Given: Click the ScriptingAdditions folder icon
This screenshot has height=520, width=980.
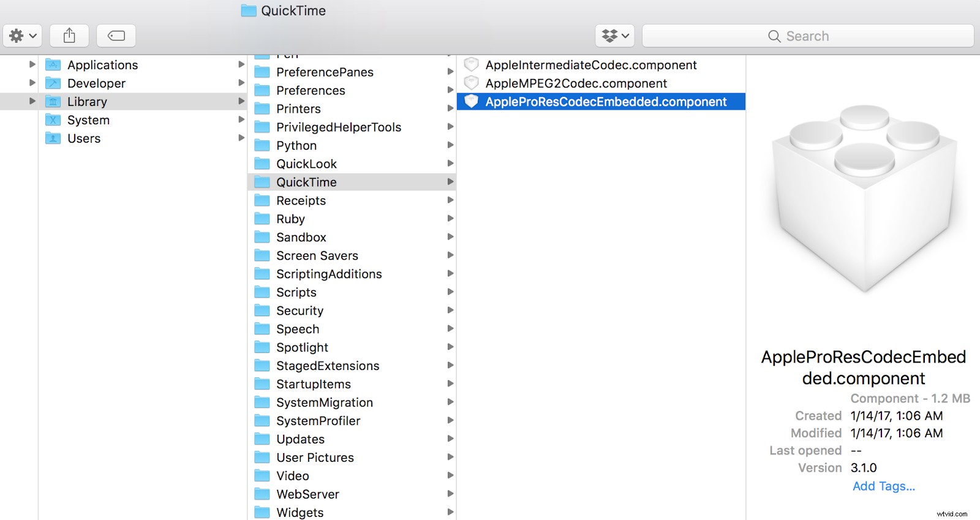Looking at the screenshot, I should (x=262, y=274).
